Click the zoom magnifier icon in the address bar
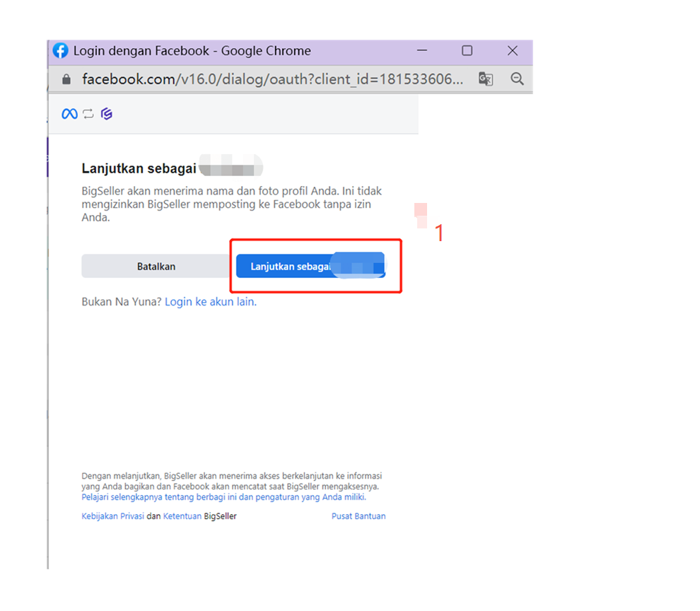Screen dimensions: 700x611 point(517,79)
